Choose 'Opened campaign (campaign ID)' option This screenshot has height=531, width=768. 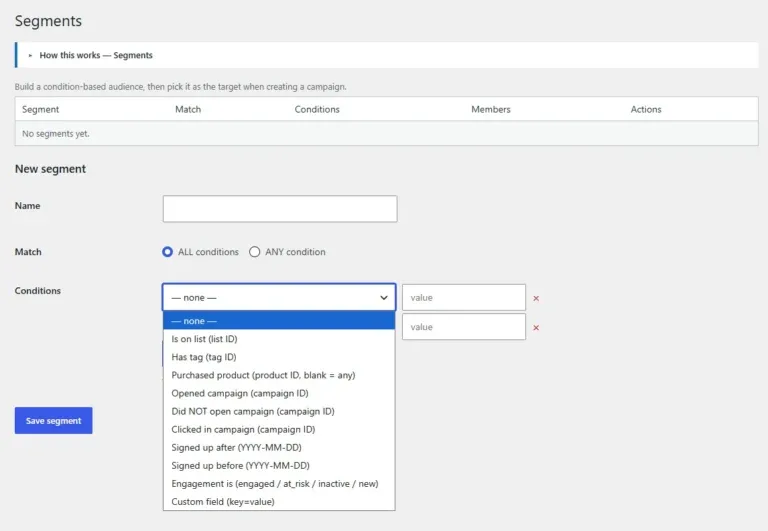(279, 393)
